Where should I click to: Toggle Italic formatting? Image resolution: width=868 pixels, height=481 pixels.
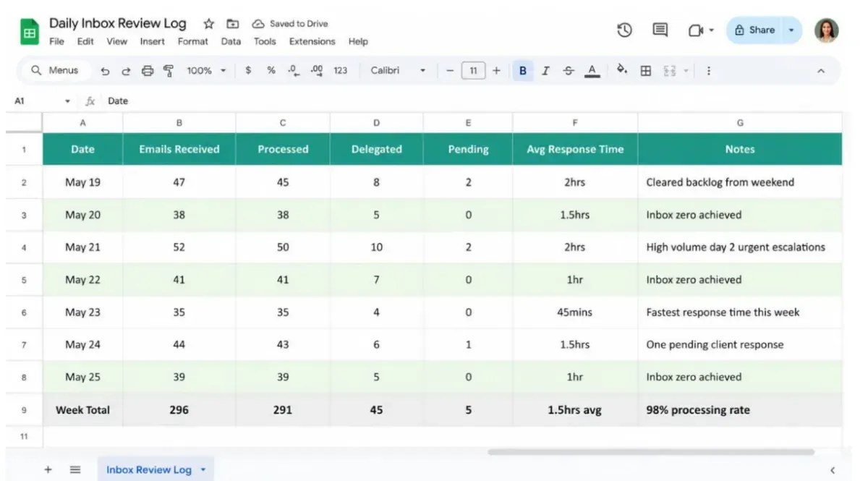coord(545,71)
